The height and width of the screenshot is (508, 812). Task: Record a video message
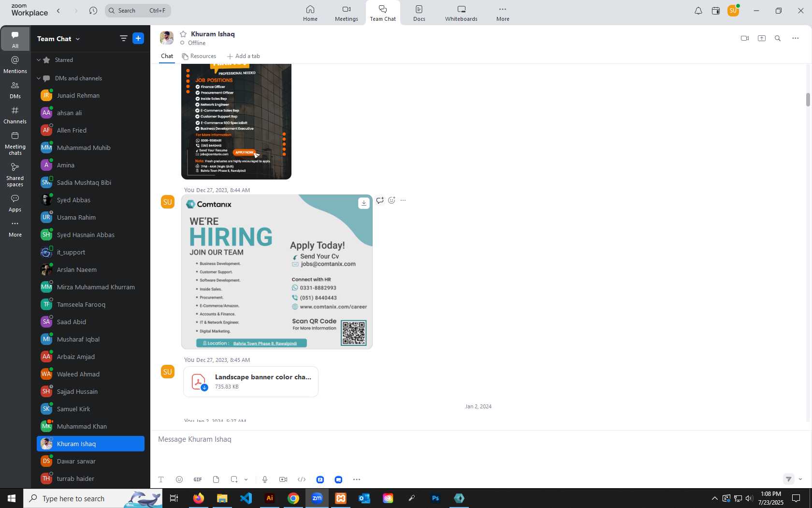[x=283, y=479]
